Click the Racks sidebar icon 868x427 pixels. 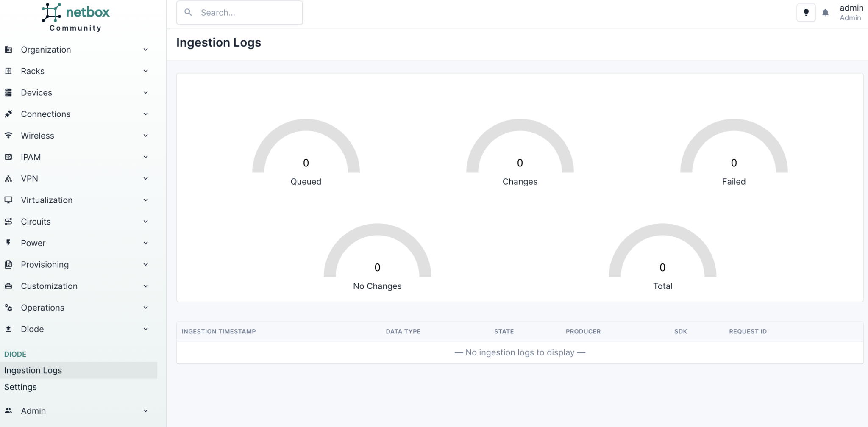tap(8, 71)
